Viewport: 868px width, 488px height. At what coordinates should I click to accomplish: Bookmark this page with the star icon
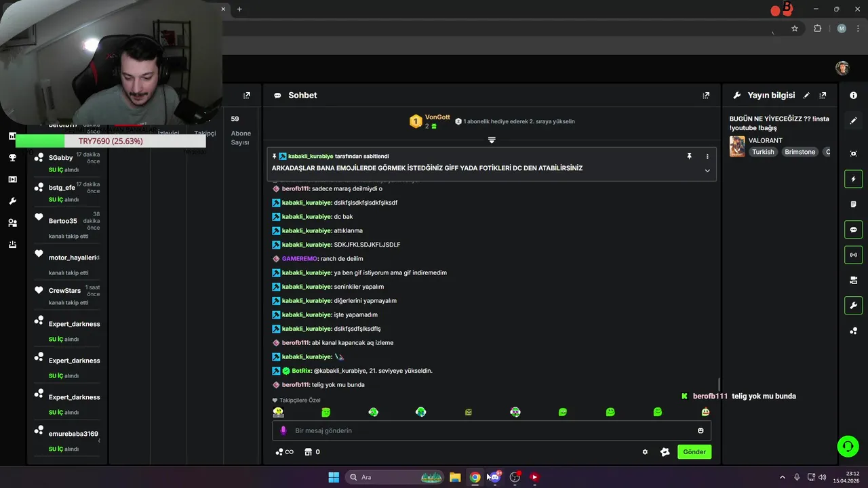(x=795, y=28)
